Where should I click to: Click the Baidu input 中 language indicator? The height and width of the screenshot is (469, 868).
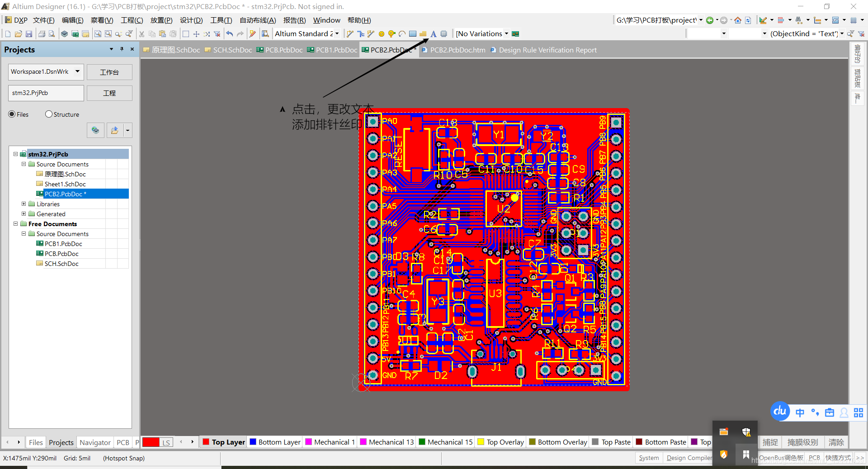pyautogui.click(x=800, y=412)
